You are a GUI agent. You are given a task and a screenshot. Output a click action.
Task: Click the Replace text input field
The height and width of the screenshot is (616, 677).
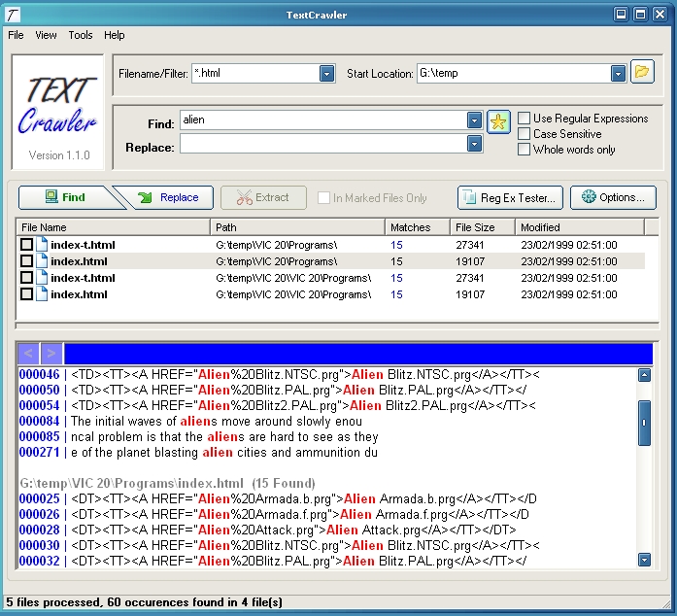click(322, 145)
